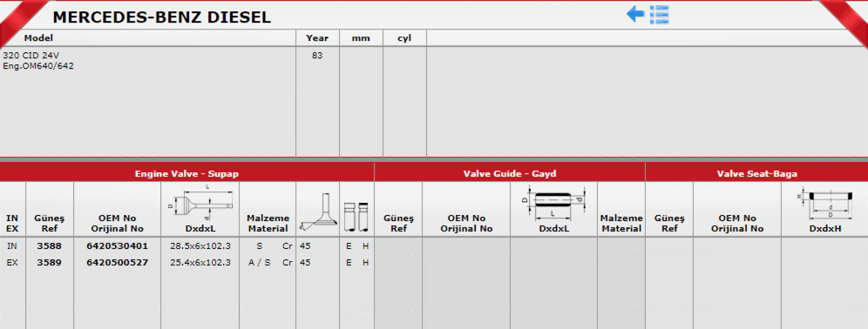Click OEM No header under Valve Guide
The image size is (868, 329).
point(466,223)
